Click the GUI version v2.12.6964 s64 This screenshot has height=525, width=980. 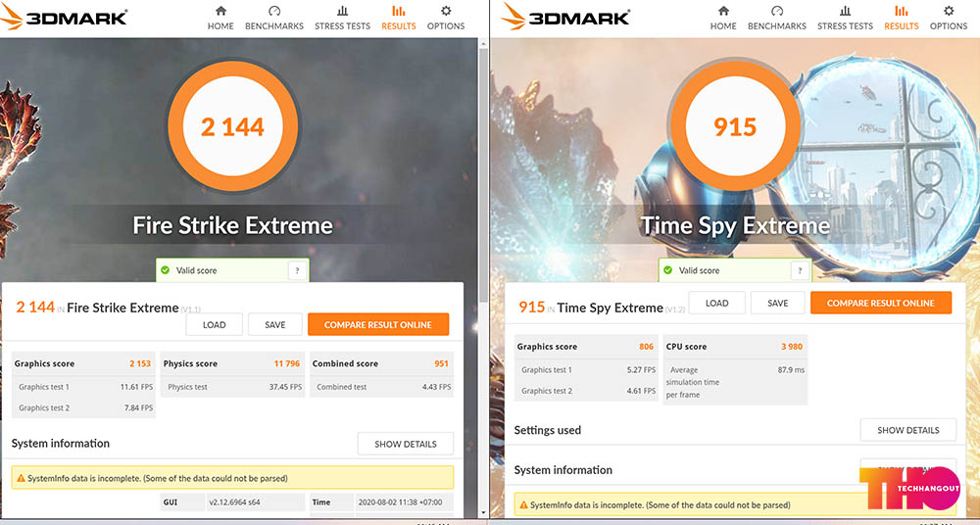234,501
